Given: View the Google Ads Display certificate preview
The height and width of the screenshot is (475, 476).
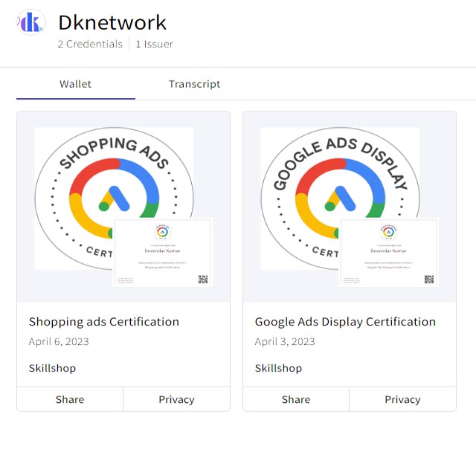Looking at the screenshot, I should coord(388,252).
